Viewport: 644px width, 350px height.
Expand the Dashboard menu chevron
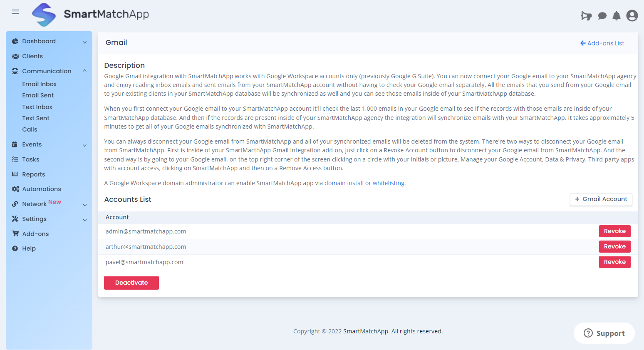(85, 42)
